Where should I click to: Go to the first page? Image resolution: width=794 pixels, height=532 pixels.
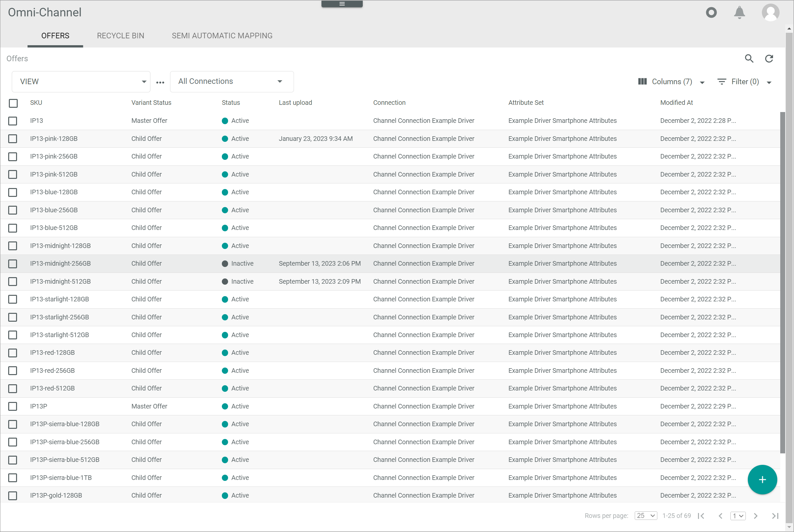(701, 516)
